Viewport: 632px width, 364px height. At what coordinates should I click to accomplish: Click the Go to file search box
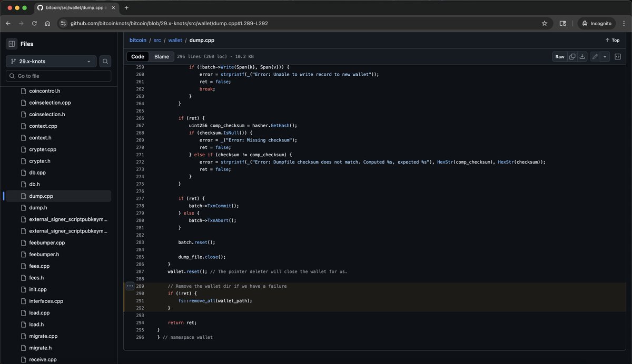click(58, 76)
